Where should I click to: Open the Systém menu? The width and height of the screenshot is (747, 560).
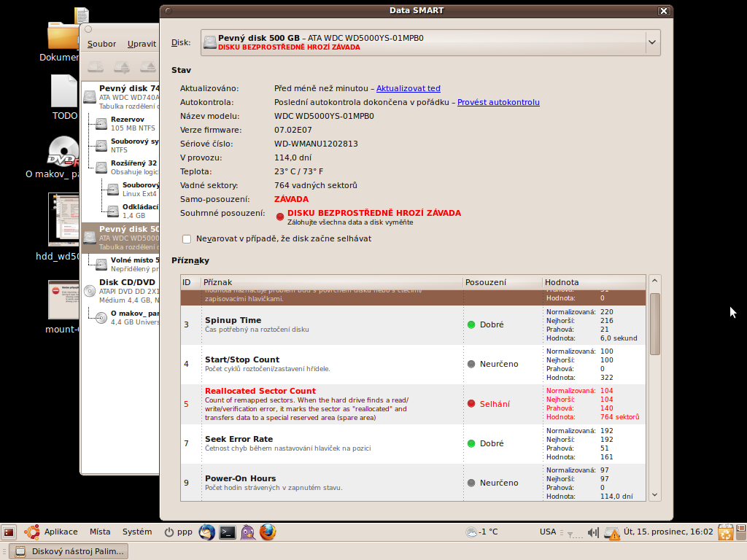[137, 532]
